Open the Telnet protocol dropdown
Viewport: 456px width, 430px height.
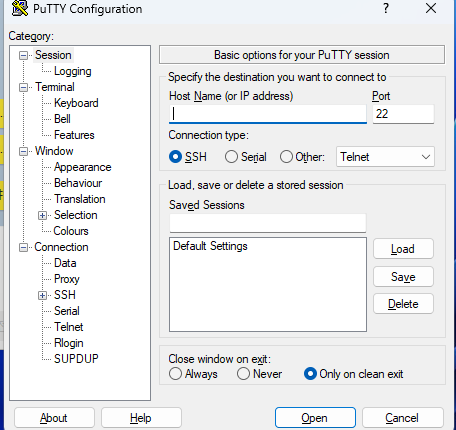(385, 157)
